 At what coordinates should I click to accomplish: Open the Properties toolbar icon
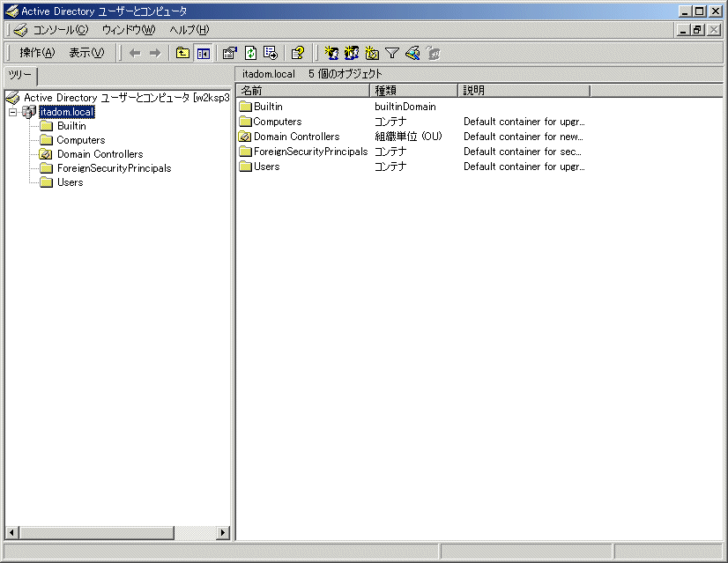tap(229, 54)
